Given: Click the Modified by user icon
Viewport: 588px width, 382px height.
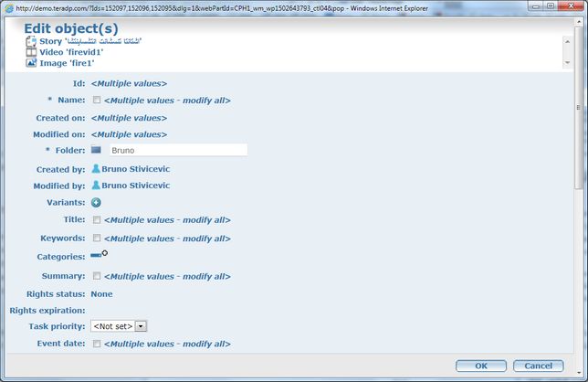Looking at the screenshot, I should click(x=96, y=186).
